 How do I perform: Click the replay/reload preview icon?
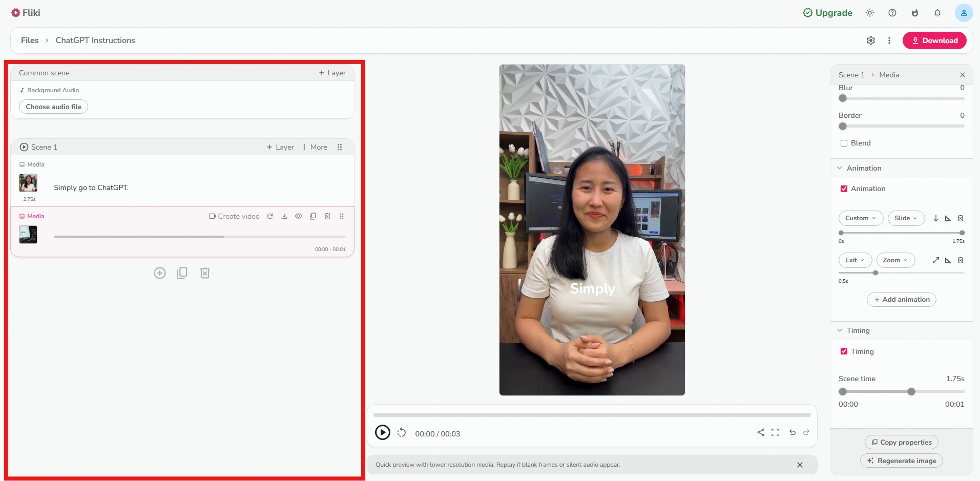[402, 433]
